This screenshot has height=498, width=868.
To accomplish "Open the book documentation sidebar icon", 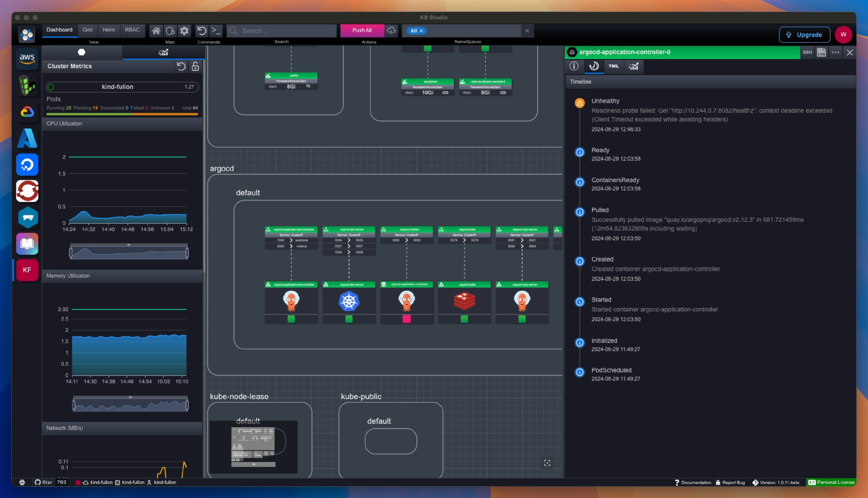I will [x=27, y=243].
